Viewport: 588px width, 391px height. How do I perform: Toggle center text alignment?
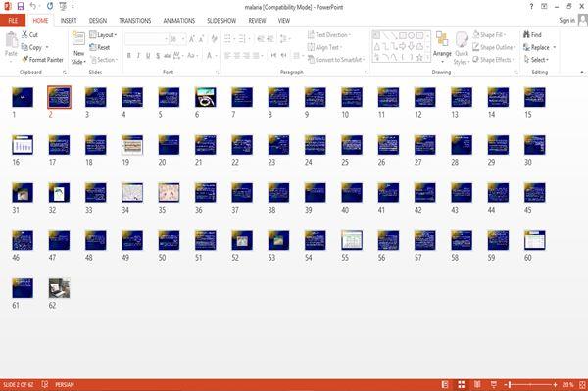tap(237, 56)
